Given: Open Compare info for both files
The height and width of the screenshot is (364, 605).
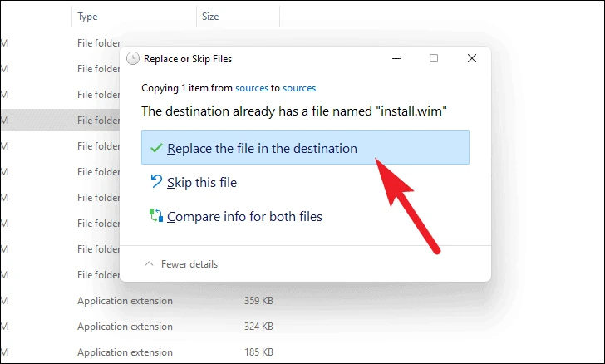Looking at the screenshot, I should pos(244,216).
